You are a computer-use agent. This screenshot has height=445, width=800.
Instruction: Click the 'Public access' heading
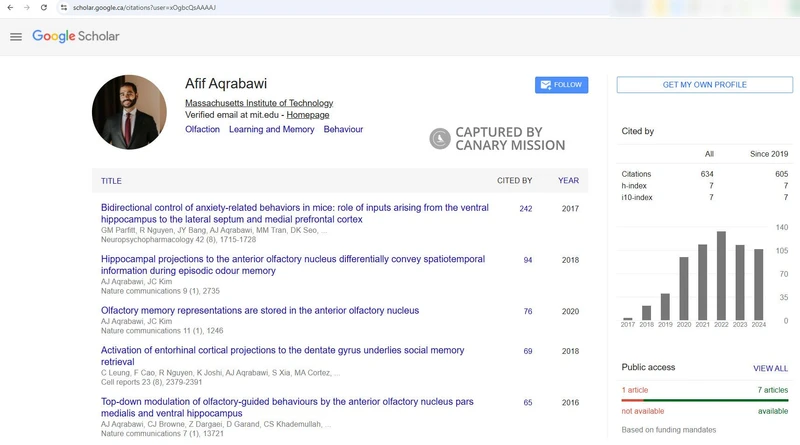point(648,367)
